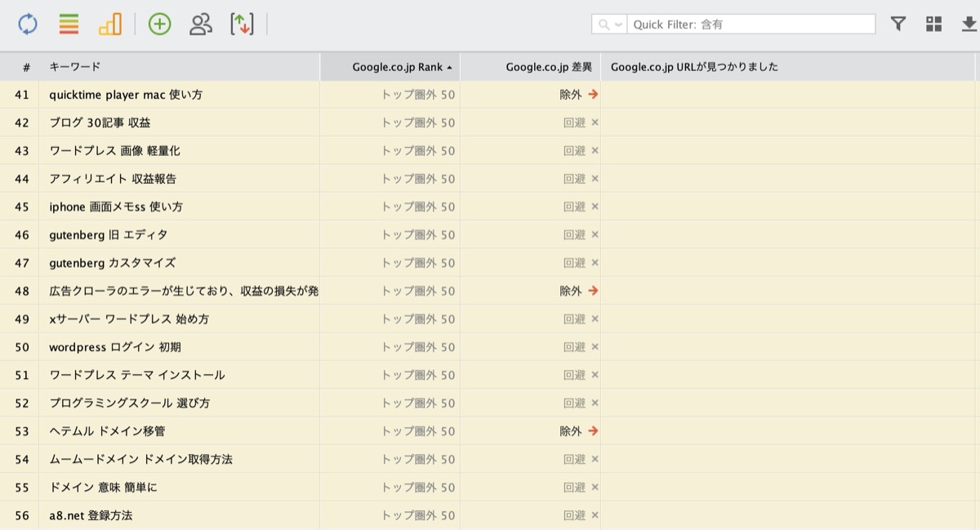Screen dimensions: 980x530
Task: Click the green plus add keywords icon
Action: click(x=160, y=24)
